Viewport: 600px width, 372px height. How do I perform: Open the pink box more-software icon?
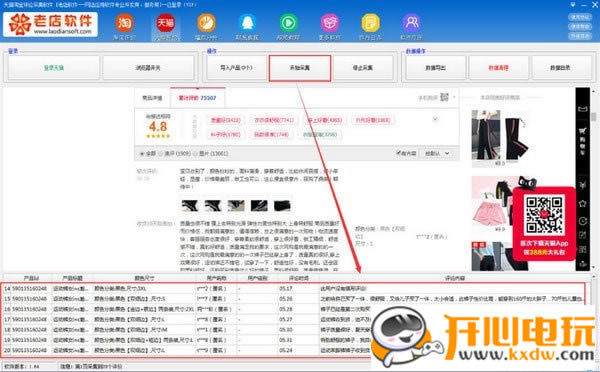(329, 23)
